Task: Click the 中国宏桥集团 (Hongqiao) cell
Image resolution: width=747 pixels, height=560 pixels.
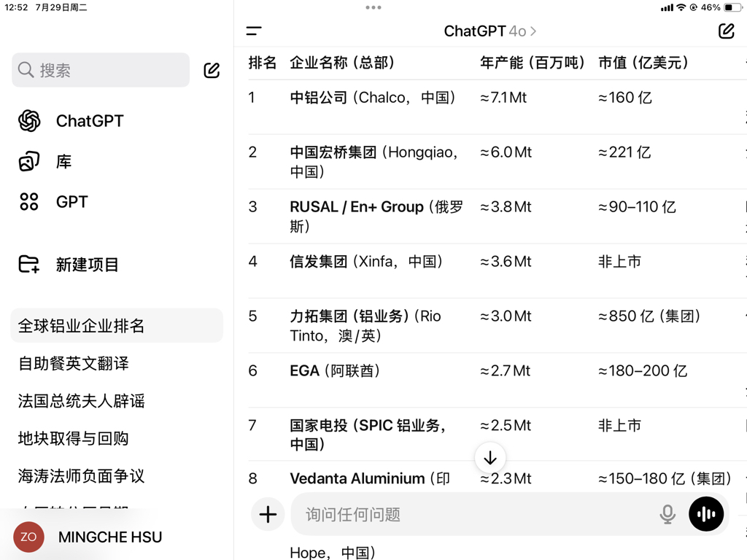Action: click(x=374, y=161)
